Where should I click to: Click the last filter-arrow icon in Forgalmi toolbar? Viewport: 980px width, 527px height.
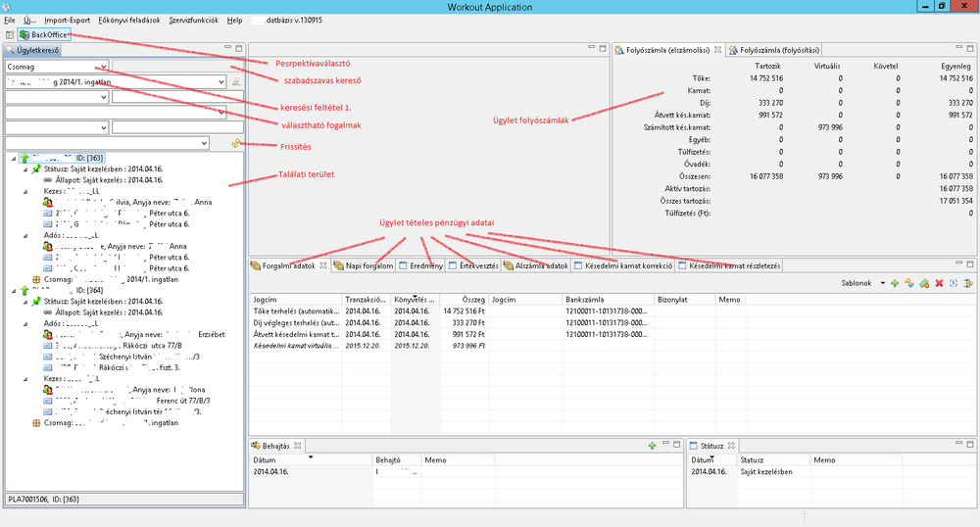[x=968, y=283]
